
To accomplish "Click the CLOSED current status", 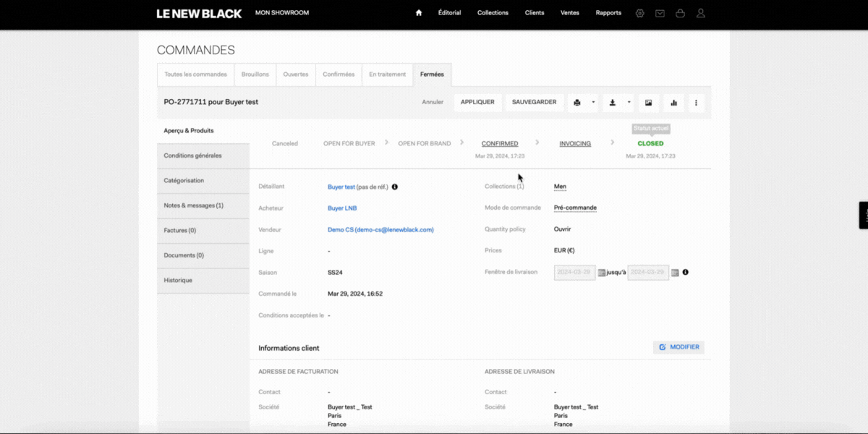I will [650, 143].
